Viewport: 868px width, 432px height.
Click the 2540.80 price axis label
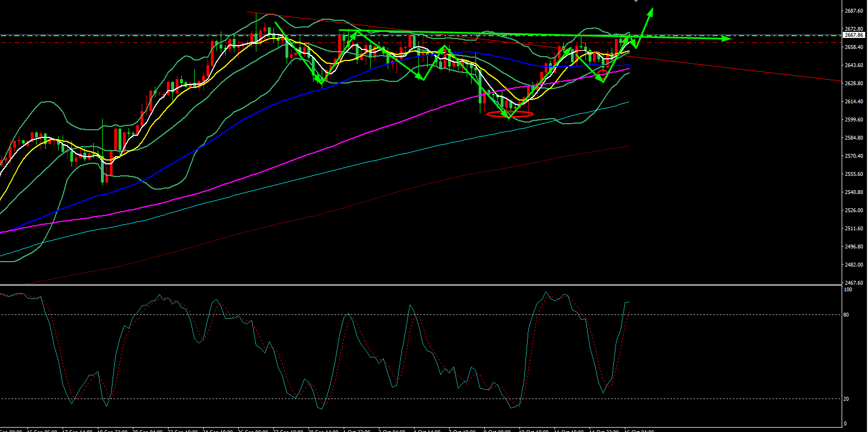[x=853, y=192]
